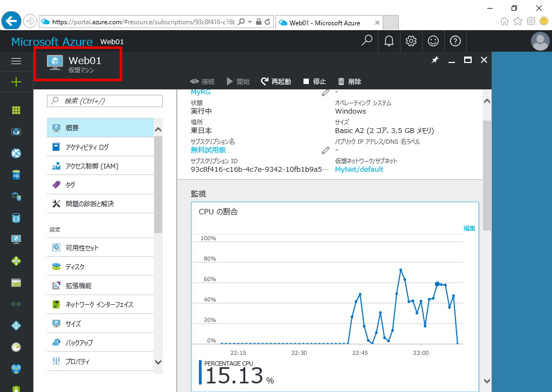Click the Microsoft Azure logo text
The height and width of the screenshot is (392, 552).
(52, 42)
